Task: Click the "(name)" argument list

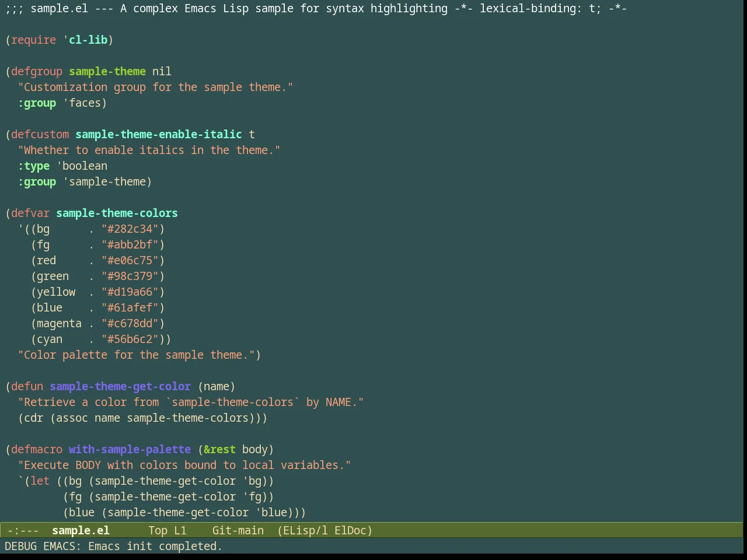Action: point(217,386)
